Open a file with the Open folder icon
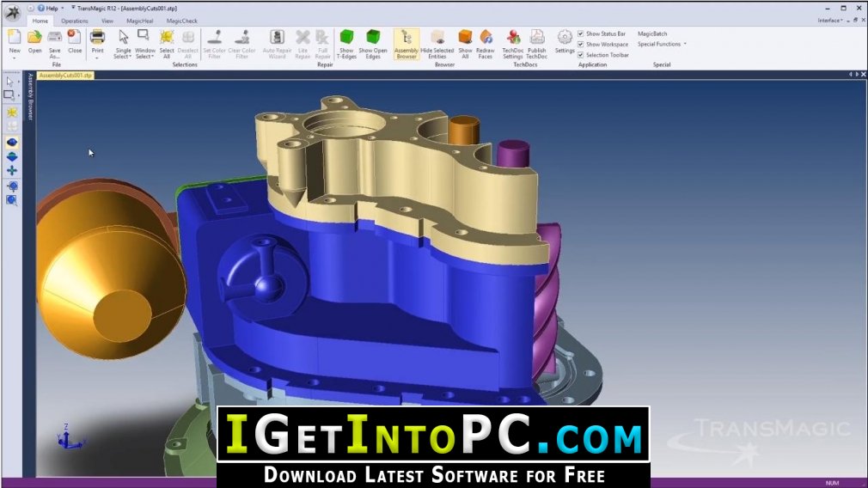868x488 pixels. coord(35,38)
